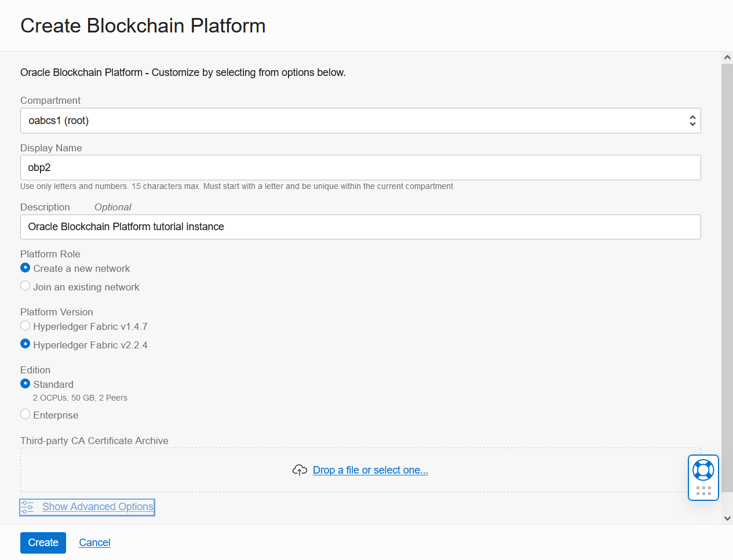The image size is (733, 560).
Task: Click the Display Name input field
Action: [359, 167]
